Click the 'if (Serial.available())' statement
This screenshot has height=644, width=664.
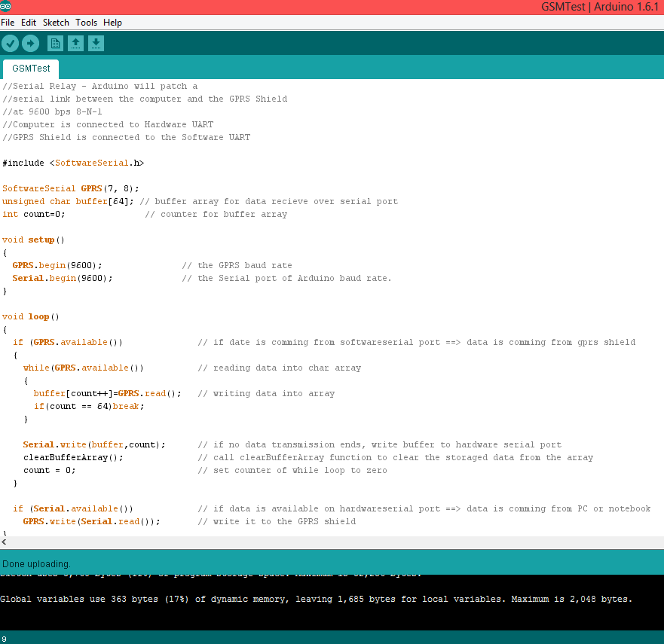[73, 508]
